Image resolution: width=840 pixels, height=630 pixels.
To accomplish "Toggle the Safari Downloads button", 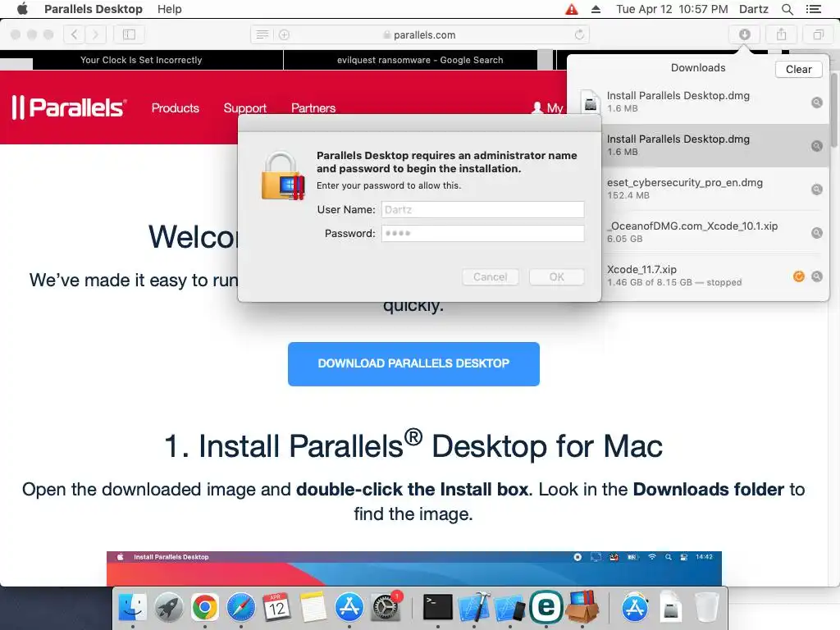I will (x=745, y=34).
